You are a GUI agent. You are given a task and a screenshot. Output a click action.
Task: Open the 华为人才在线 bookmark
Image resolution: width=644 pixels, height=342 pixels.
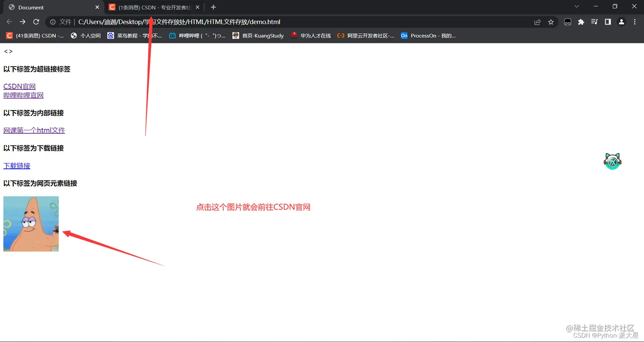[311, 36]
